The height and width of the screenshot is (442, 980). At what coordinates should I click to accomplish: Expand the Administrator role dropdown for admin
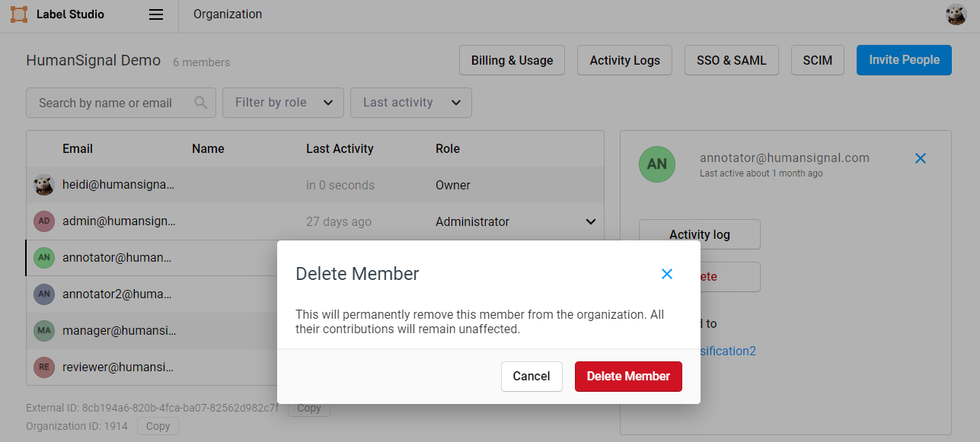[x=590, y=221]
